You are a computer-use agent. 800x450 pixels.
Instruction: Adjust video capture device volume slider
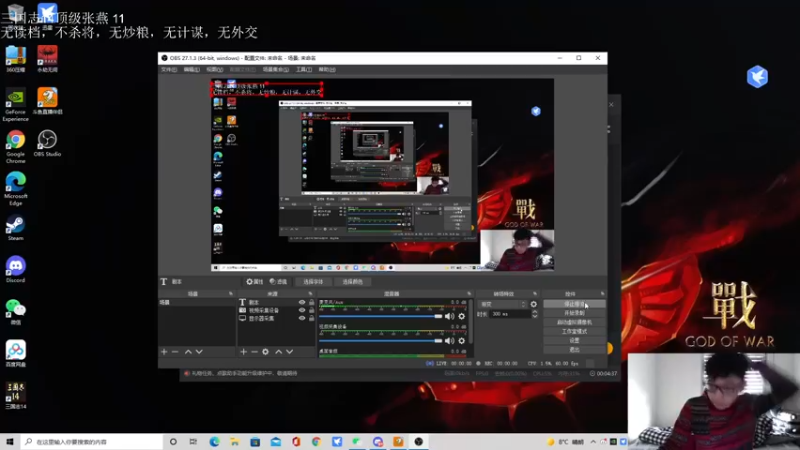tap(381, 340)
